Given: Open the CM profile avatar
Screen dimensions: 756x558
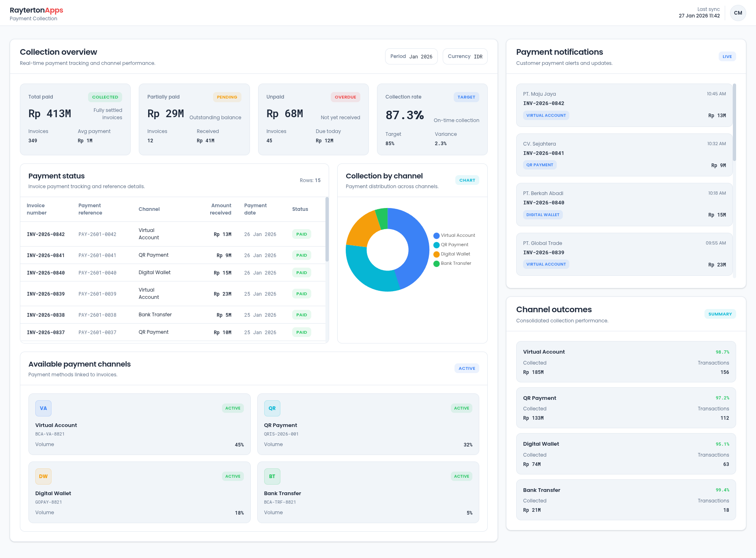Looking at the screenshot, I should 738,13.
